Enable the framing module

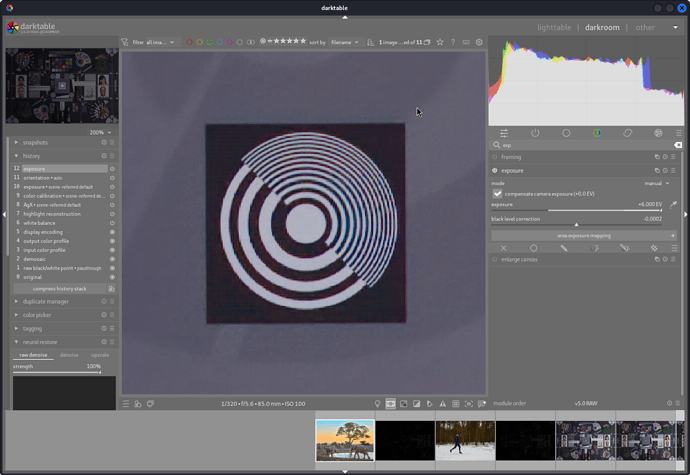tap(495, 157)
